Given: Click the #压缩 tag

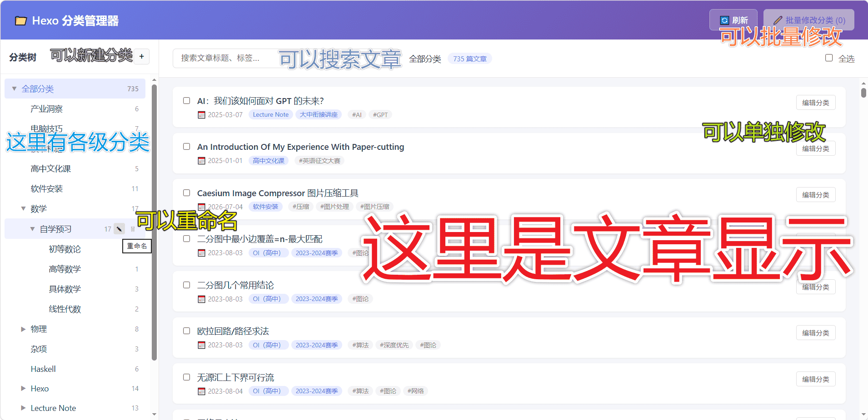Looking at the screenshot, I should (300, 207).
